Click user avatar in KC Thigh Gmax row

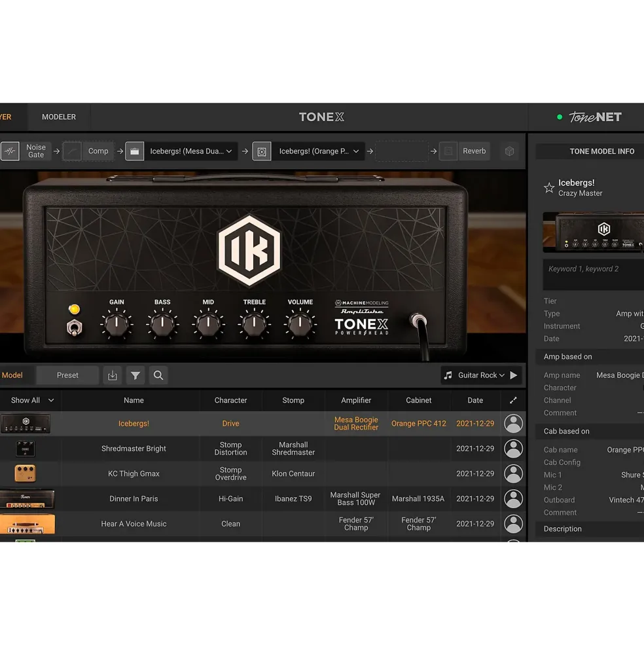tap(513, 473)
